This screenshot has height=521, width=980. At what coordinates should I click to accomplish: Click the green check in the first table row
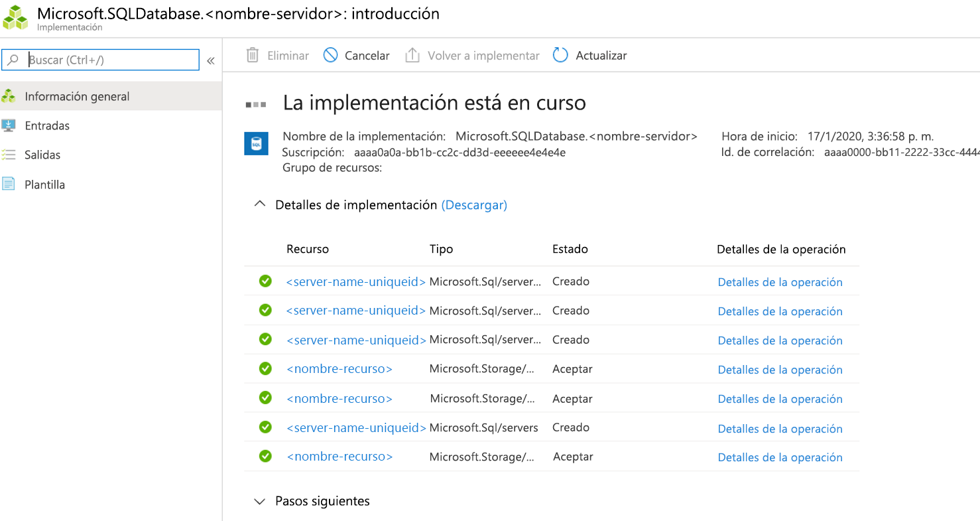[x=265, y=281]
